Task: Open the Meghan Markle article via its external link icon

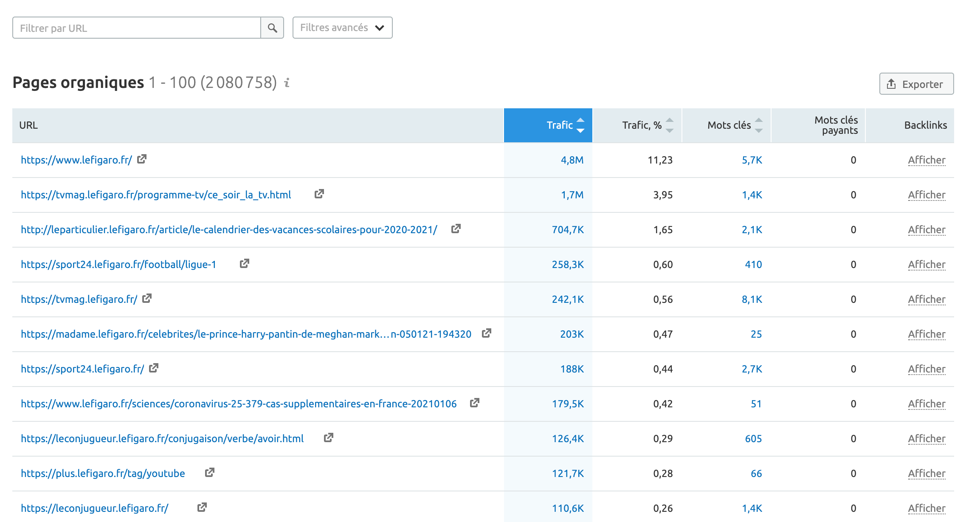Action: coord(487,333)
